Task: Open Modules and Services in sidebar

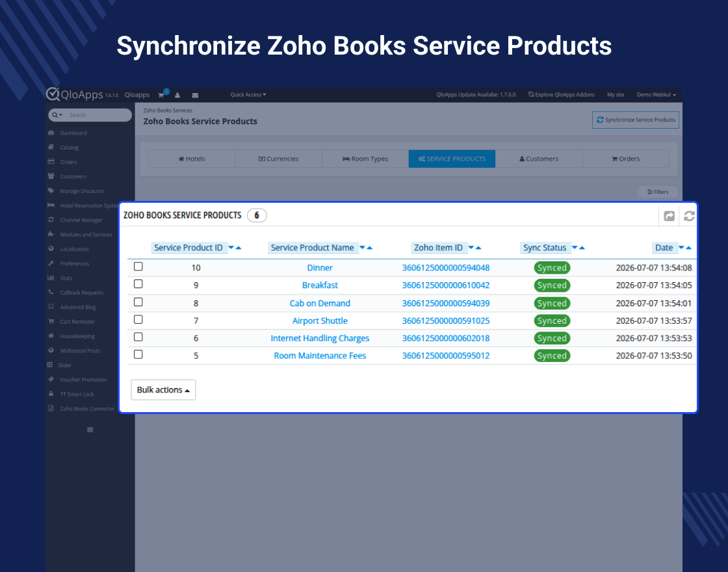Action: coord(86,235)
